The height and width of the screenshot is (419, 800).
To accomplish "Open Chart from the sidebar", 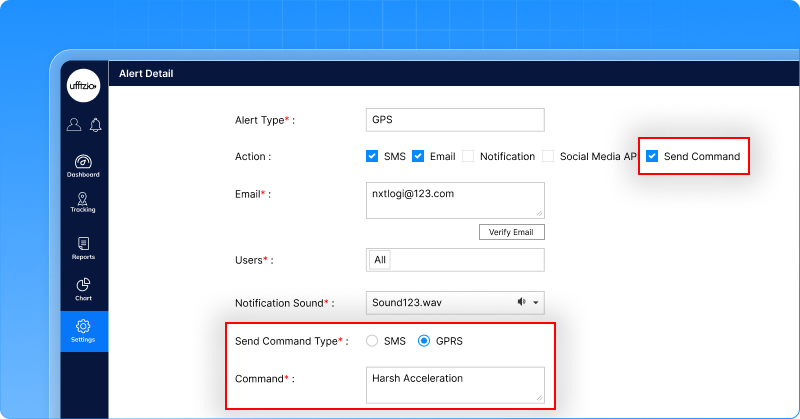I will 84,289.
